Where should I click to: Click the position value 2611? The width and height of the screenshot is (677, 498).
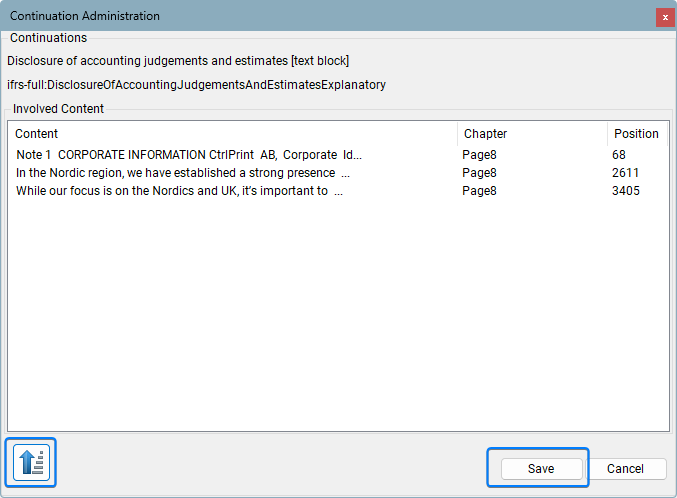[625, 173]
